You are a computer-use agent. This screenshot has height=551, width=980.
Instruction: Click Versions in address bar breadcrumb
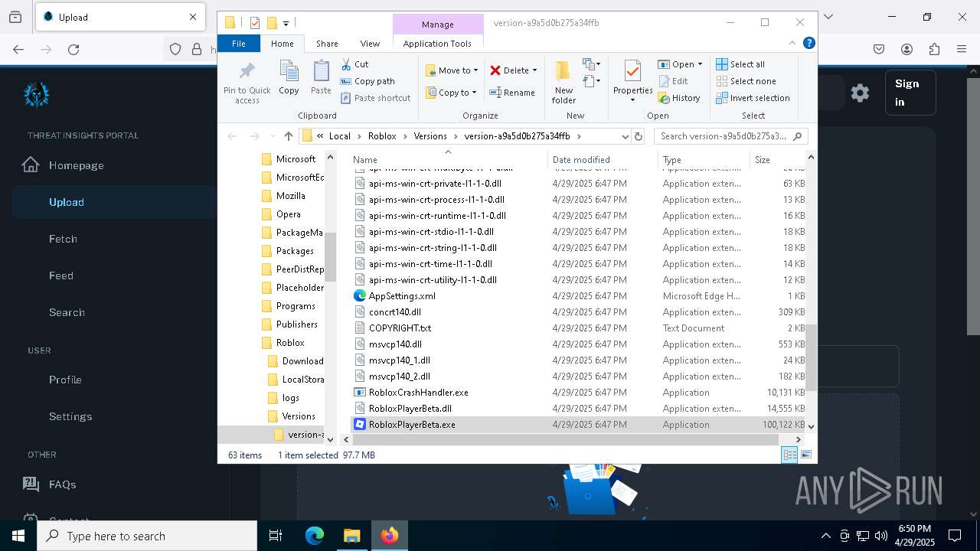tap(430, 136)
